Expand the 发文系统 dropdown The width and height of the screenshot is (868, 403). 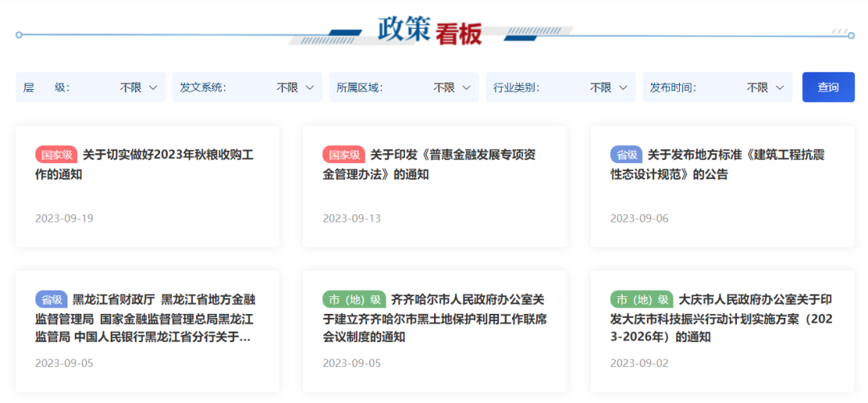(247, 88)
